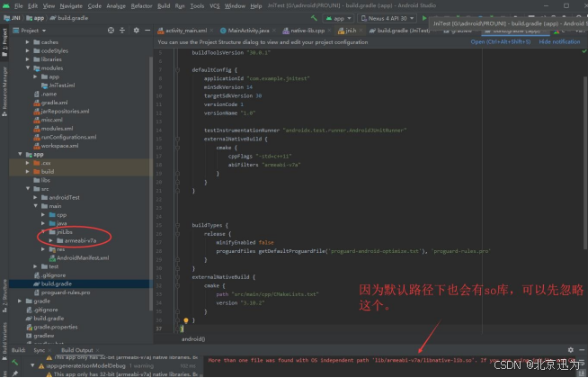Switch to native-lib.cpp editor tab
The width and height of the screenshot is (588, 378).
coord(307,31)
